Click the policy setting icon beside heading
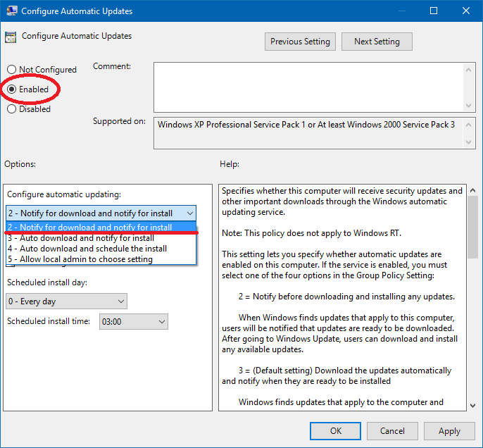 (x=11, y=37)
